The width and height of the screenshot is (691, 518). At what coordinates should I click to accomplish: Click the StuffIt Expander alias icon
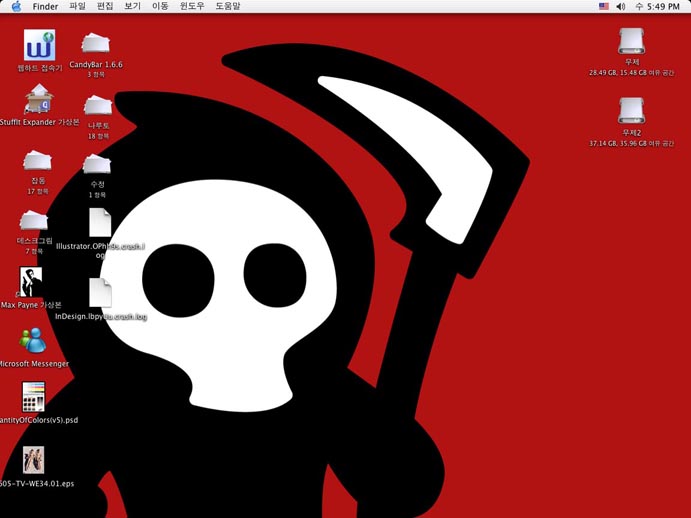[x=39, y=99]
